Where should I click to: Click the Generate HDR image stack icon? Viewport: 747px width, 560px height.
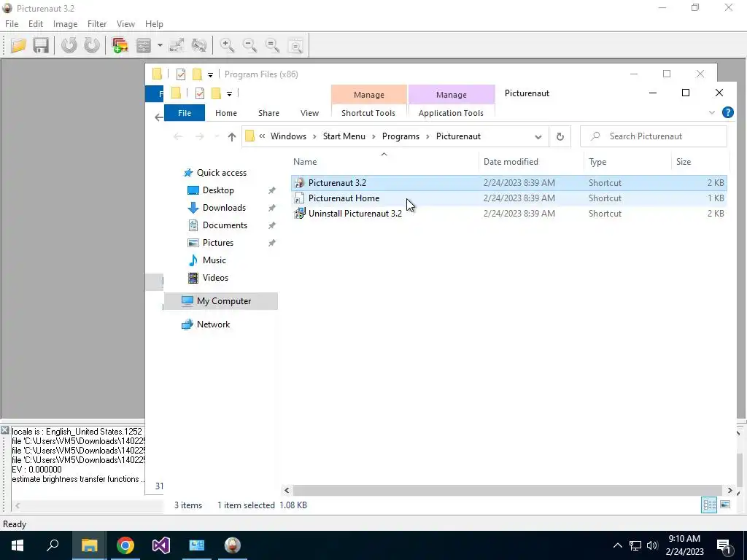120,46
